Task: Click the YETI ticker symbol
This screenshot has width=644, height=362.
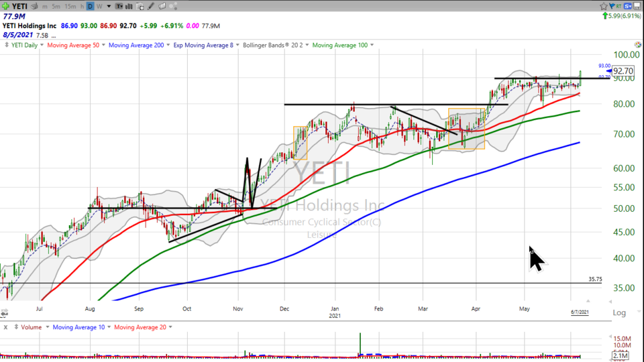Action: (19, 6)
